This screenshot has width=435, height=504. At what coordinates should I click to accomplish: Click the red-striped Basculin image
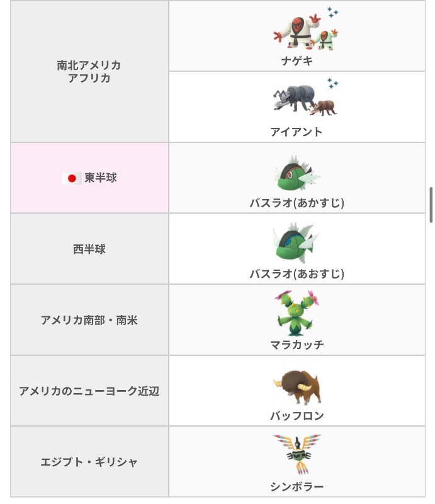[297, 174]
